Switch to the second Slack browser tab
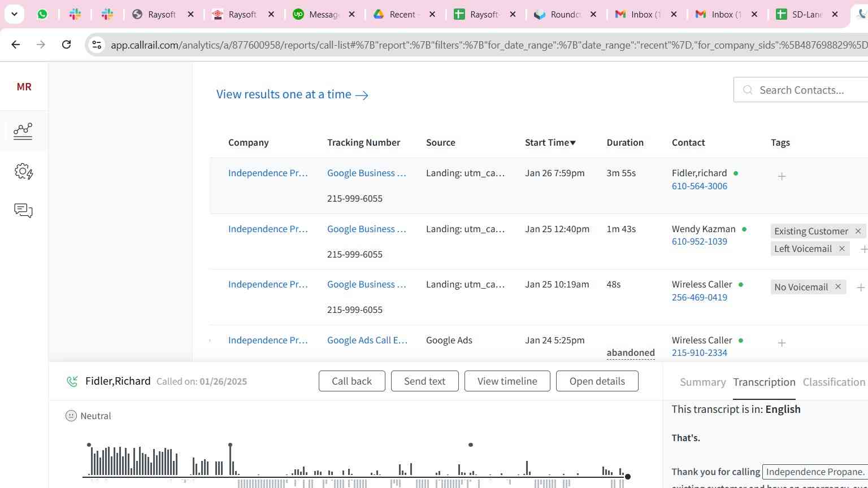 tap(107, 14)
